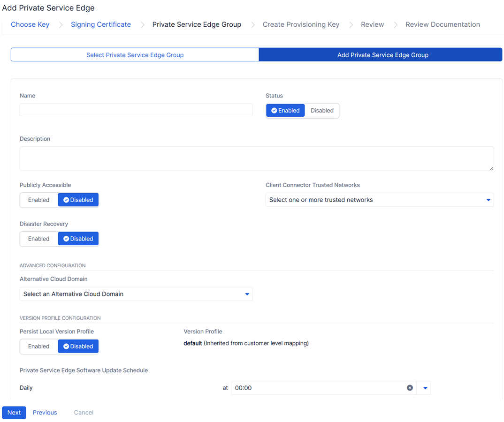
Task: Open the Private Service Edge Group step
Action: point(197,24)
